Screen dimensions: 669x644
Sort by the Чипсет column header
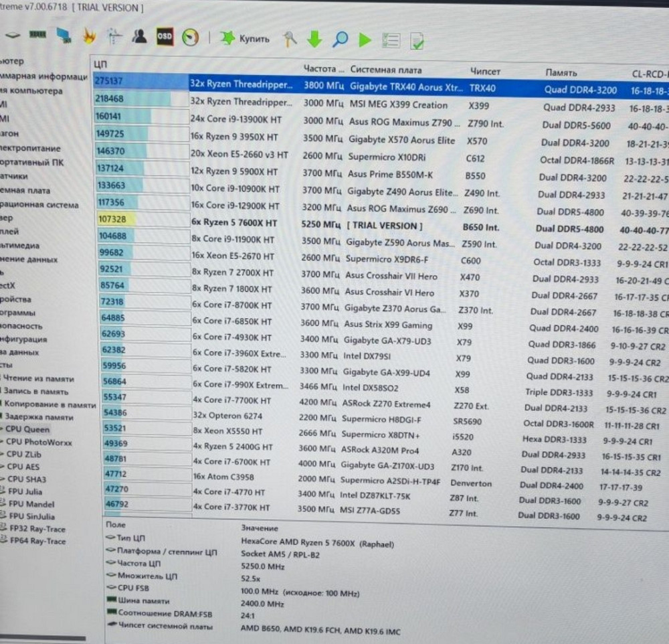[x=485, y=71]
